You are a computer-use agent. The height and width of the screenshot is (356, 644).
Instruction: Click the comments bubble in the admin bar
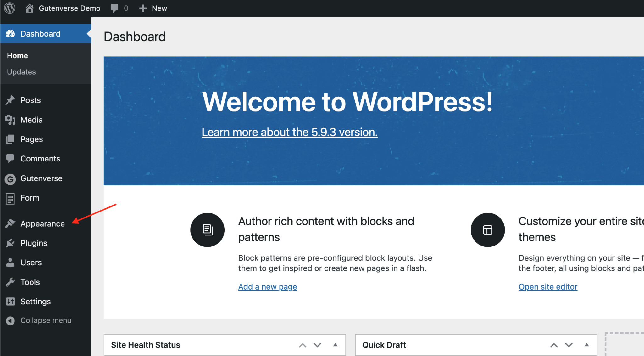tap(114, 8)
